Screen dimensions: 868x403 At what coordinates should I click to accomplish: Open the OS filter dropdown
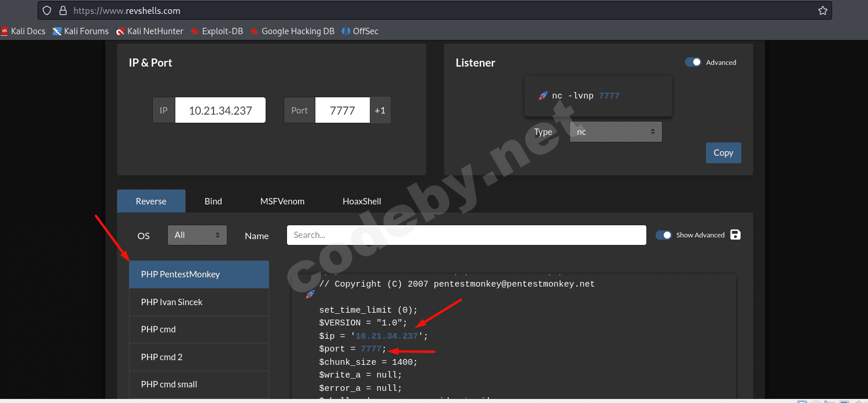(x=197, y=235)
